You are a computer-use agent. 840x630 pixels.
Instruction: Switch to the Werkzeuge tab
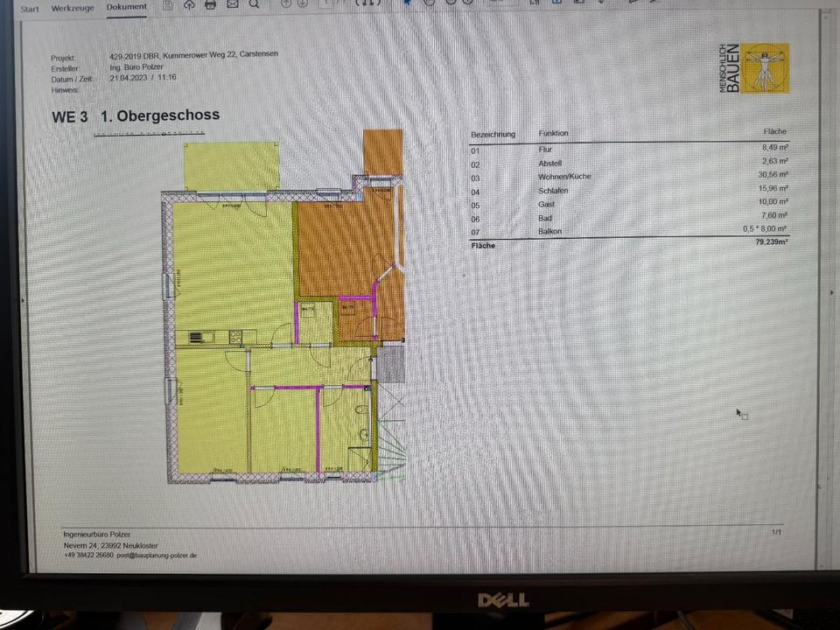[x=72, y=9]
